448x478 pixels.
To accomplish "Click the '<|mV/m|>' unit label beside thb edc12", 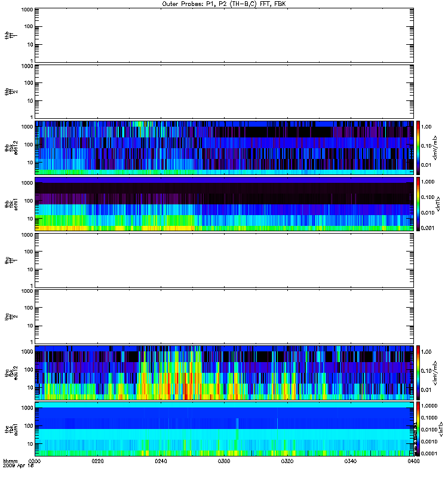I will (435, 148).
